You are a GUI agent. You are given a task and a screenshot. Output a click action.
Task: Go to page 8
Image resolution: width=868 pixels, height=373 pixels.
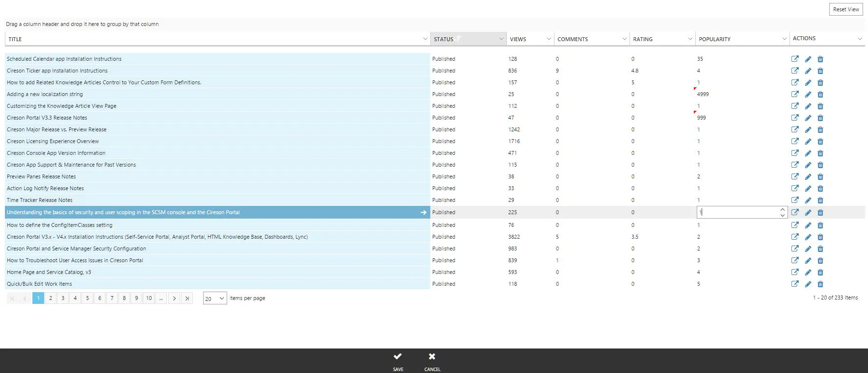pos(124,298)
